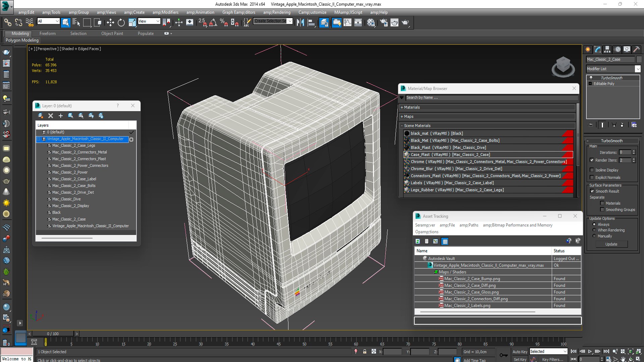The width and height of the screenshot is (644, 362).
Task: Click the time slider showing 0 / 100
Action: click(x=53, y=334)
